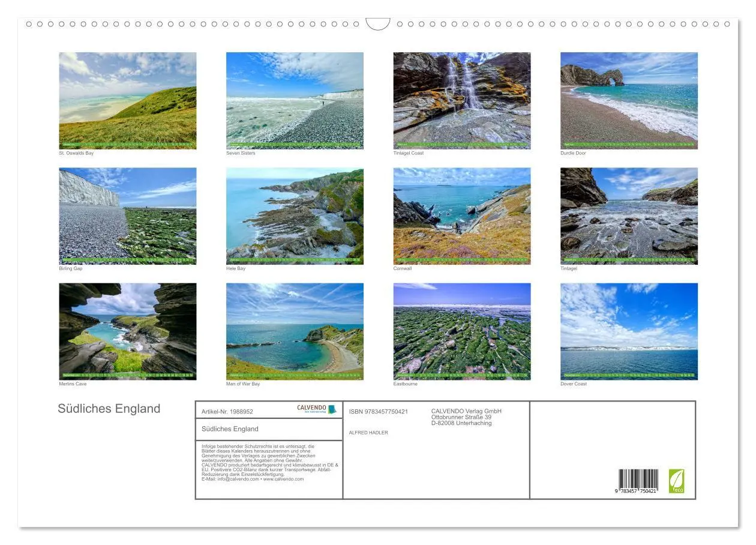Open the Dover Coast sea thumbnail
Image resolution: width=756 pixels, height=545 pixels.
coord(629,331)
